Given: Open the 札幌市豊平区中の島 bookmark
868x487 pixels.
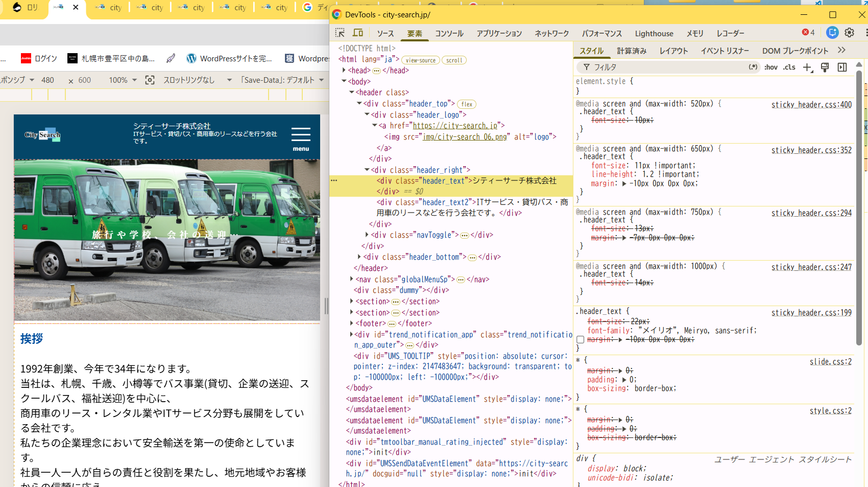Looking at the screenshot, I should [x=111, y=58].
